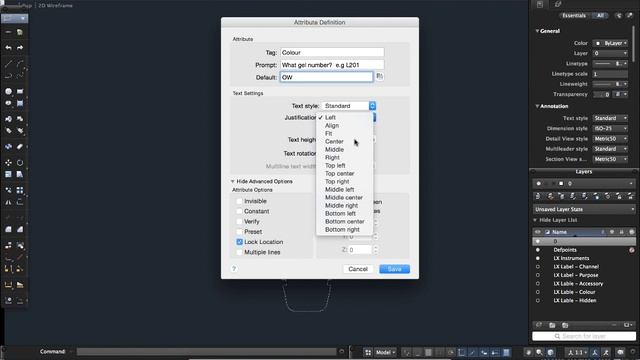640x360 pixels.
Task: Click the layer toolbar's first icon under Unsaved row
Action: 538,197
